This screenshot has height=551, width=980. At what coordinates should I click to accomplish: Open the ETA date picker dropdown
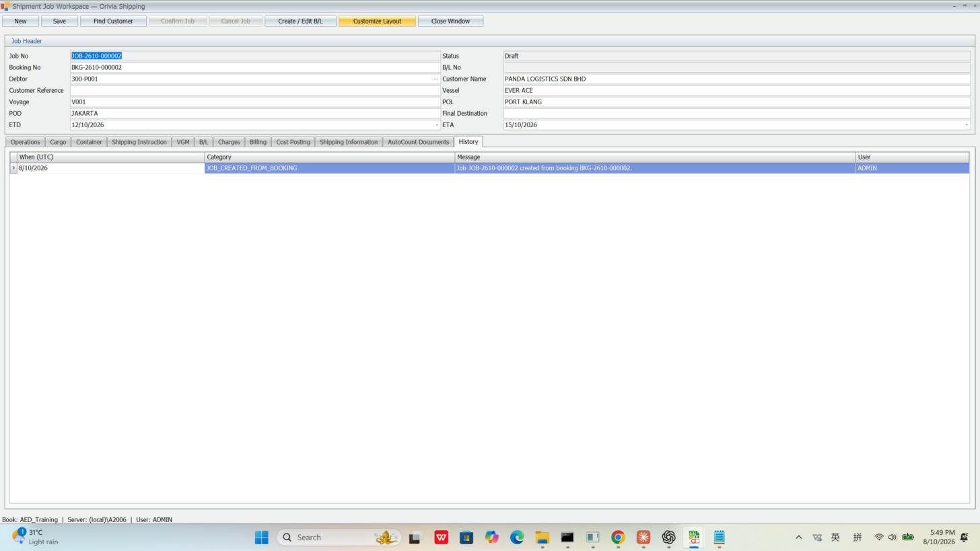[967, 125]
